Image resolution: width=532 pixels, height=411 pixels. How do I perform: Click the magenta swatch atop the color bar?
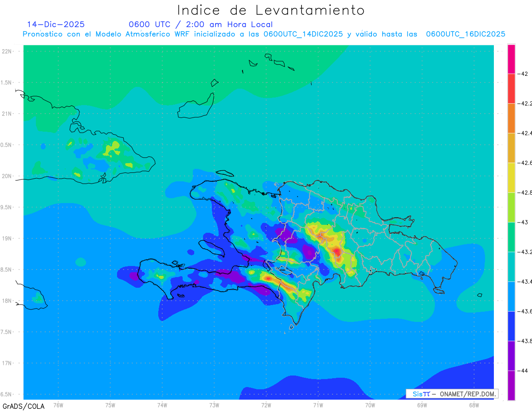pos(511,59)
